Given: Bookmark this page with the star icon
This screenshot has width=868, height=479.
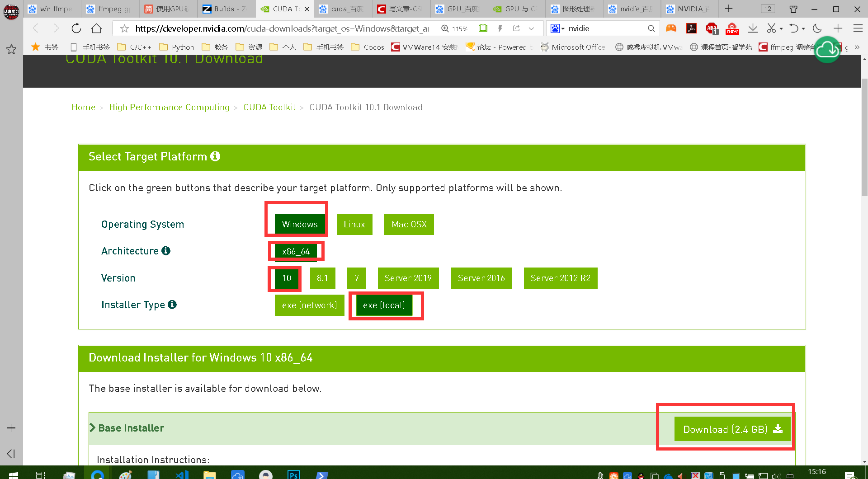Looking at the screenshot, I should [124, 28].
